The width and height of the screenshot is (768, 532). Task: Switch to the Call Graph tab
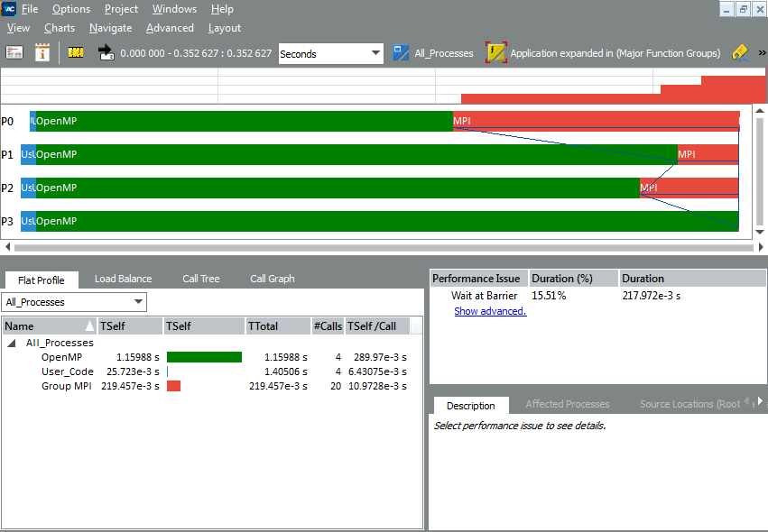point(272,279)
